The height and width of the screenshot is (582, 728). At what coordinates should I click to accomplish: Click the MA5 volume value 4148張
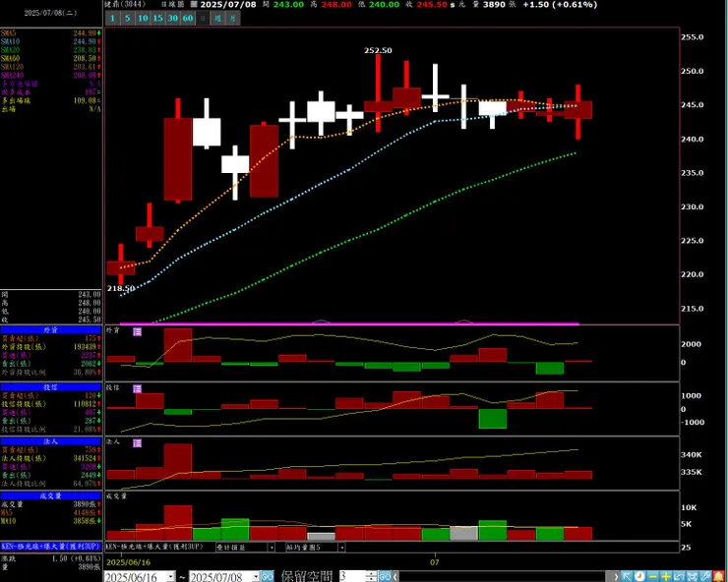(85, 513)
